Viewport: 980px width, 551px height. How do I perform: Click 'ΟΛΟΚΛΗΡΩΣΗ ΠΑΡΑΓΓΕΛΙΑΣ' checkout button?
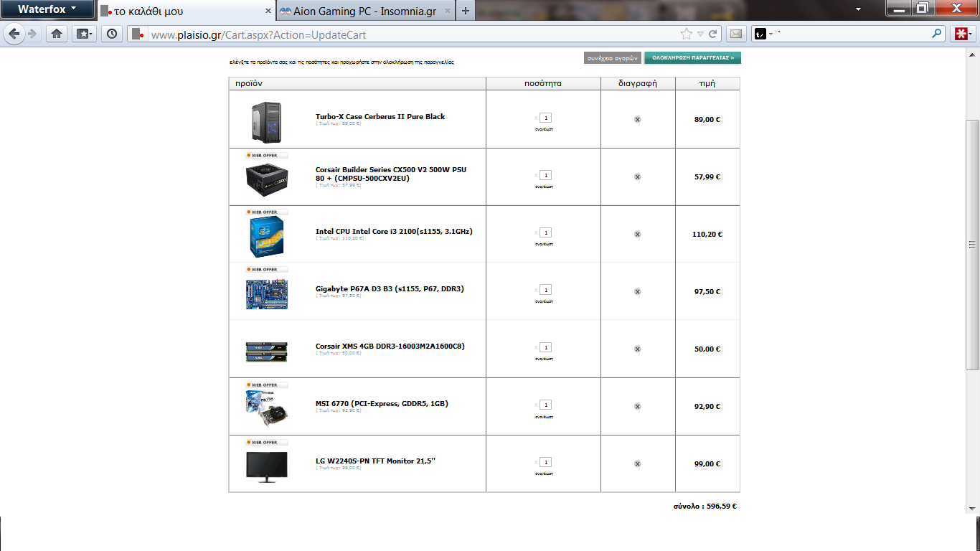(x=692, y=57)
